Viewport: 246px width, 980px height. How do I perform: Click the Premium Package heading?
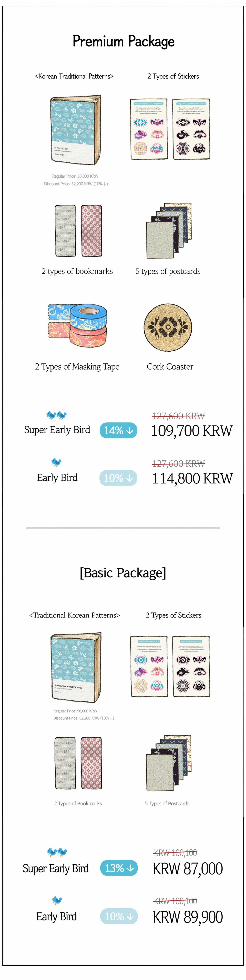pyautogui.click(x=123, y=41)
